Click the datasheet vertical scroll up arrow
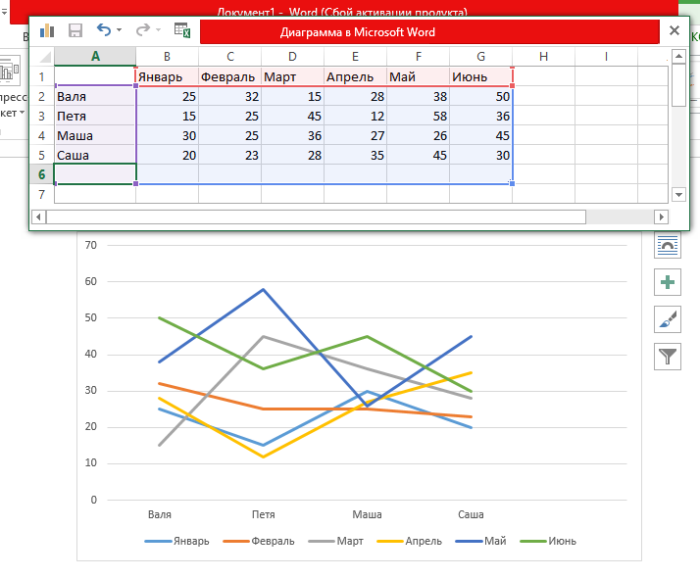The image size is (700, 578). (679, 56)
